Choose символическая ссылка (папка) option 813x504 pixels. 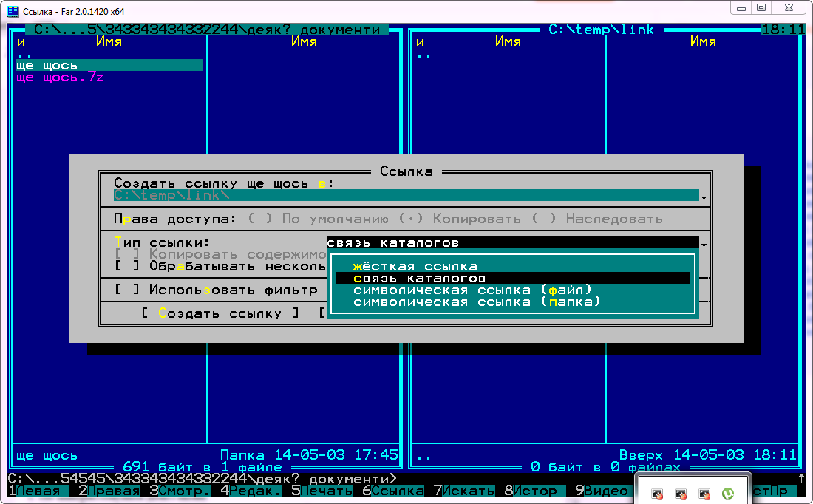coord(477,302)
